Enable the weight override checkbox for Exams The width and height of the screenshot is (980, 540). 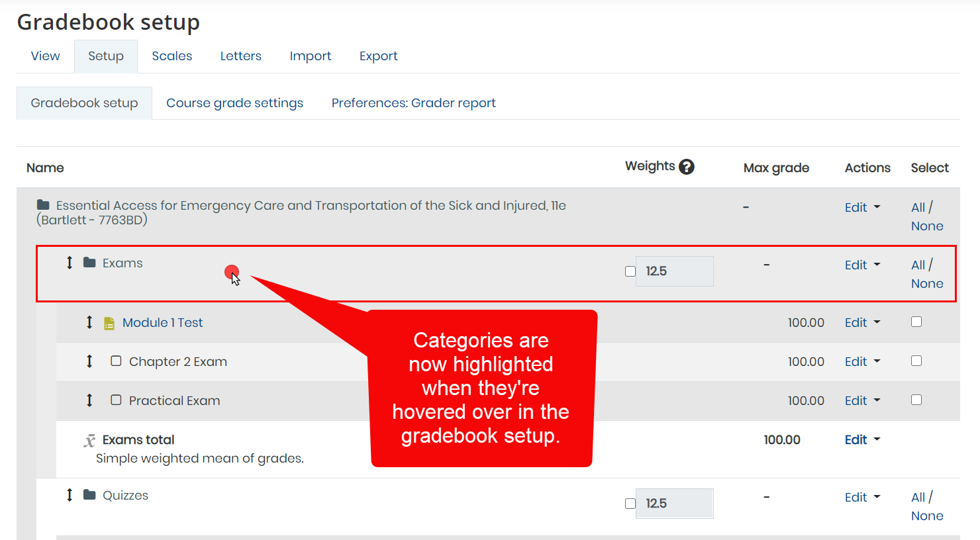pos(630,271)
